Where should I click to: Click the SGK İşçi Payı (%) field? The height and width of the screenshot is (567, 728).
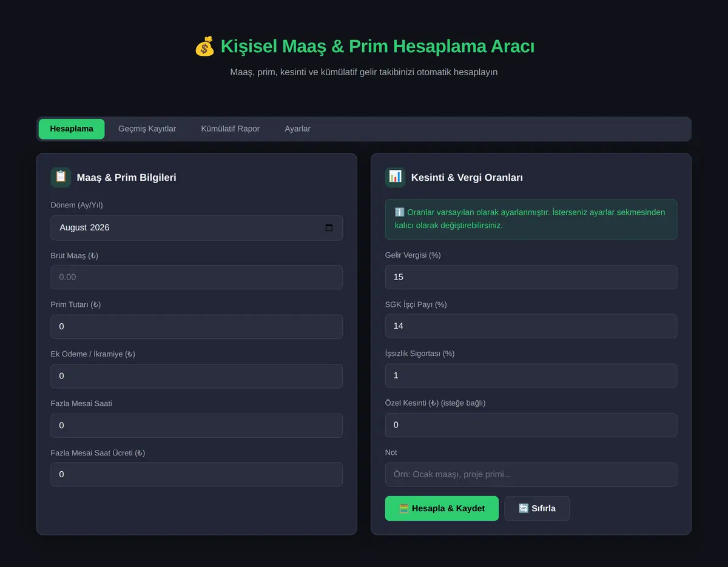pyautogui.click(x=531, y=326)
